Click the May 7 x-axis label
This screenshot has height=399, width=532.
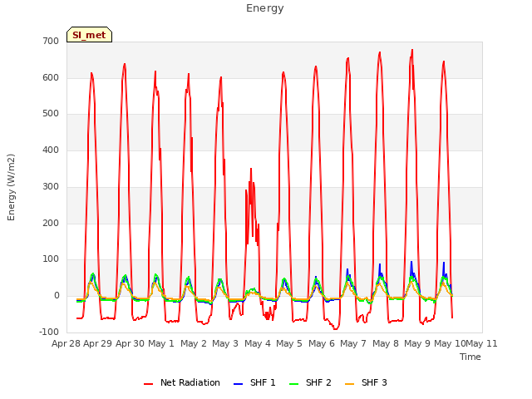(x=353, y=343)
